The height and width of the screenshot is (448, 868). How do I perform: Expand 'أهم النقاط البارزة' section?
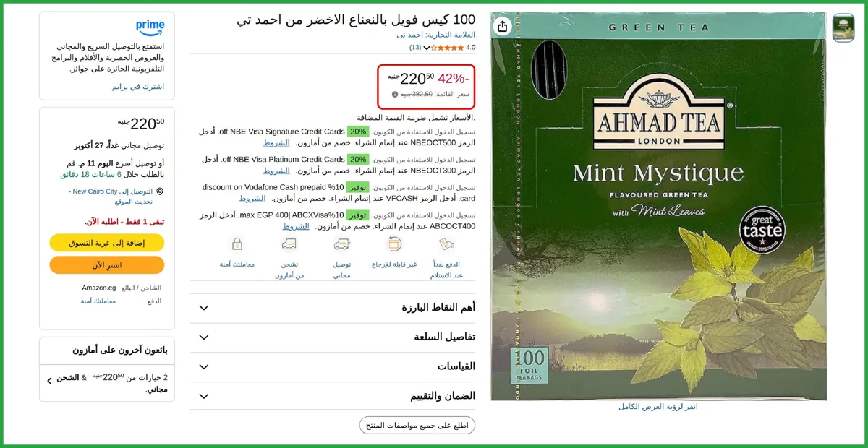(x=332, y=308)
